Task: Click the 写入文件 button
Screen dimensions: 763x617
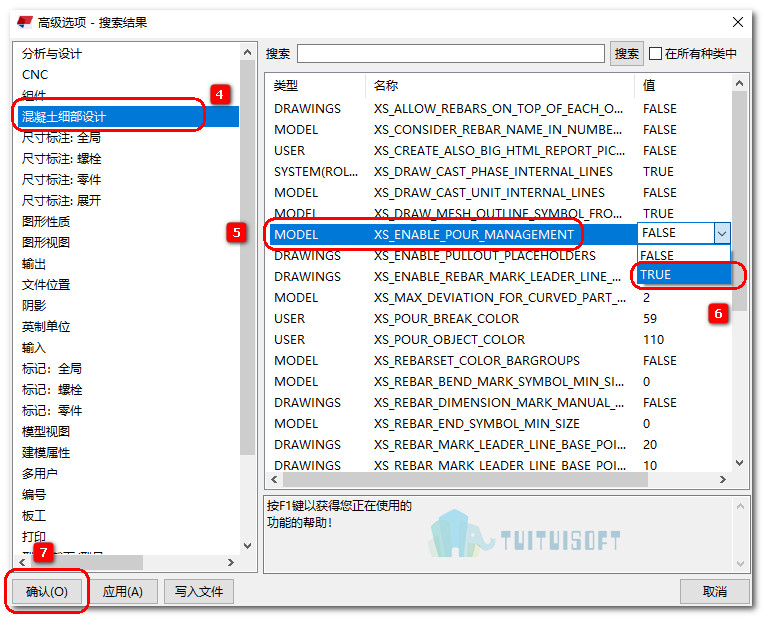Action: click(199, 592)
